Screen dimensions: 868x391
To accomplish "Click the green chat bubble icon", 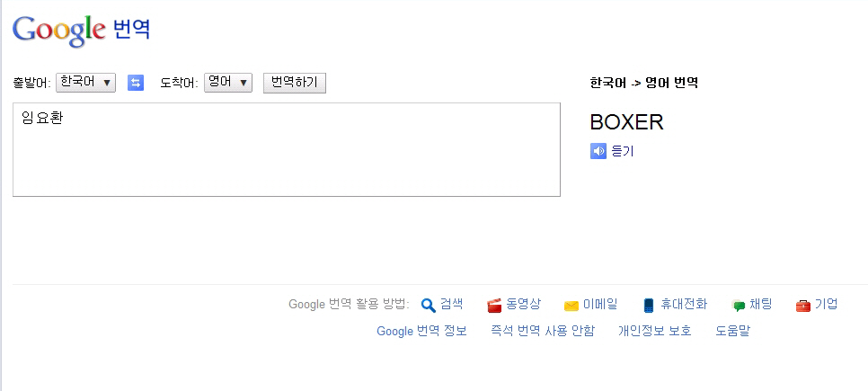I will click(x=739, y=306).
